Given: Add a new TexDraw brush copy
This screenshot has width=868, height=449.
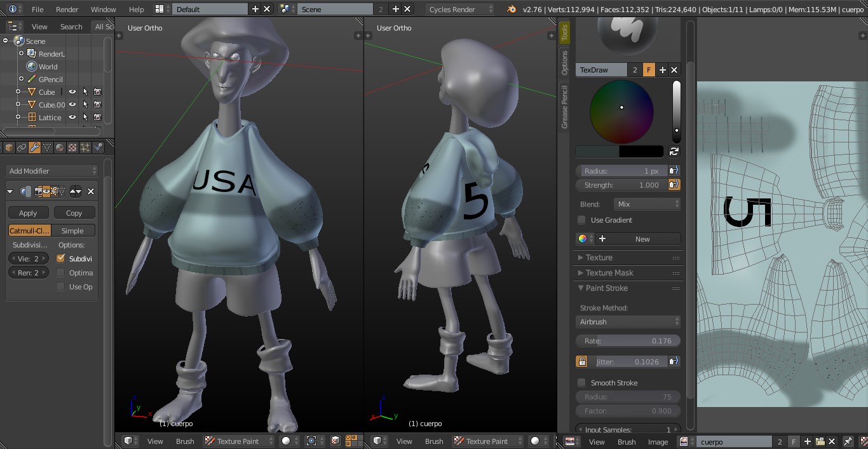Looking at the screenshot, I should coord(662,70).
